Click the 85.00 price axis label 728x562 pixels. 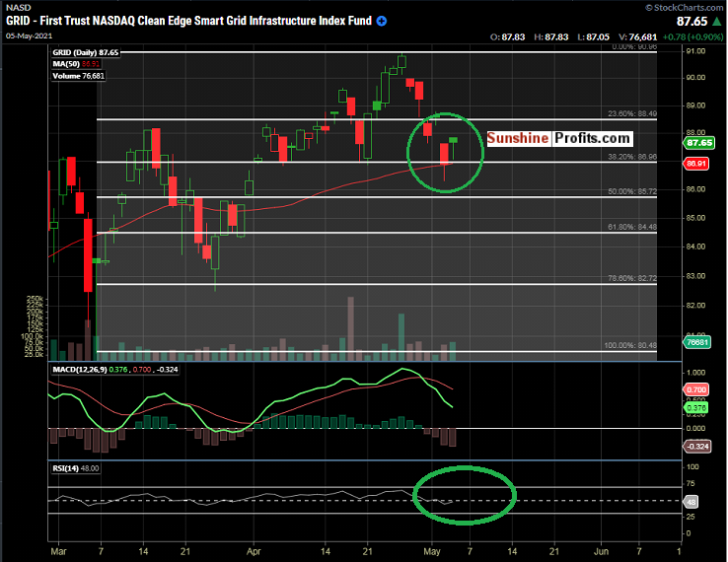pyautogui.click(x=695, y=218)
